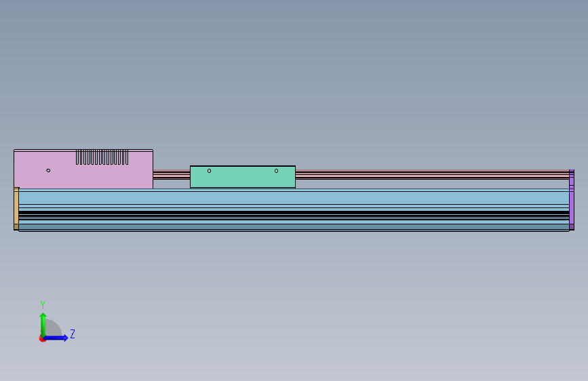Click the green Y axis arrow of triad
The image size is (588, 381).
point(43,324)
